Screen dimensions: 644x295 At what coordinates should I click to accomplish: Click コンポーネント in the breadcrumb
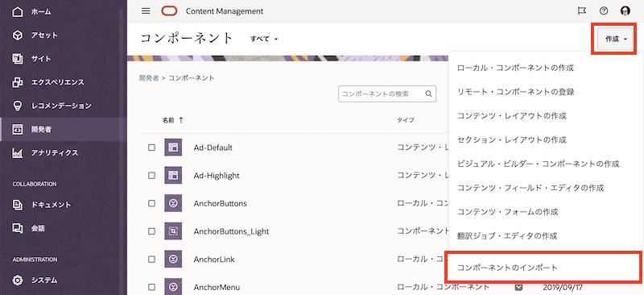(x=191, y=77)
